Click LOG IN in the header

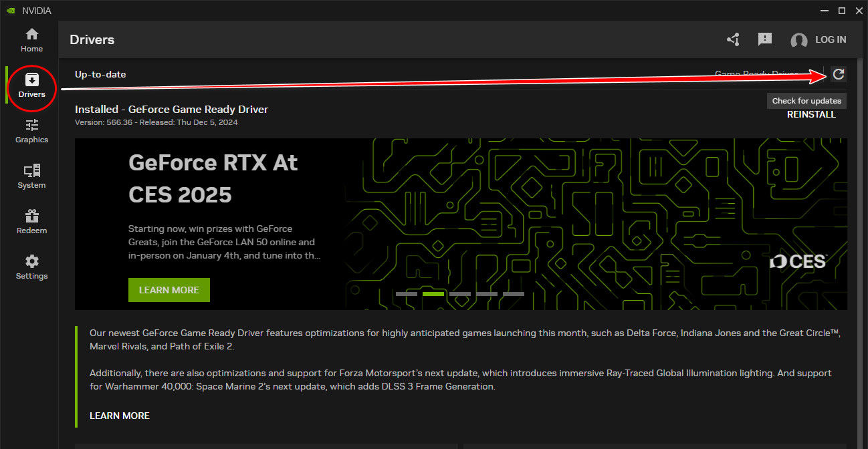pos(831,39)
